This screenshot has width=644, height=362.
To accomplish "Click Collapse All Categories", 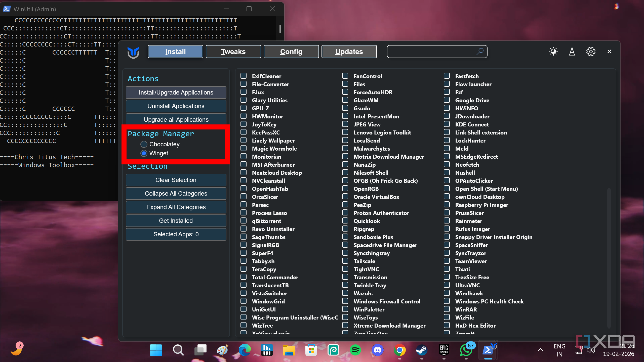I will click(x=176, y=194).
